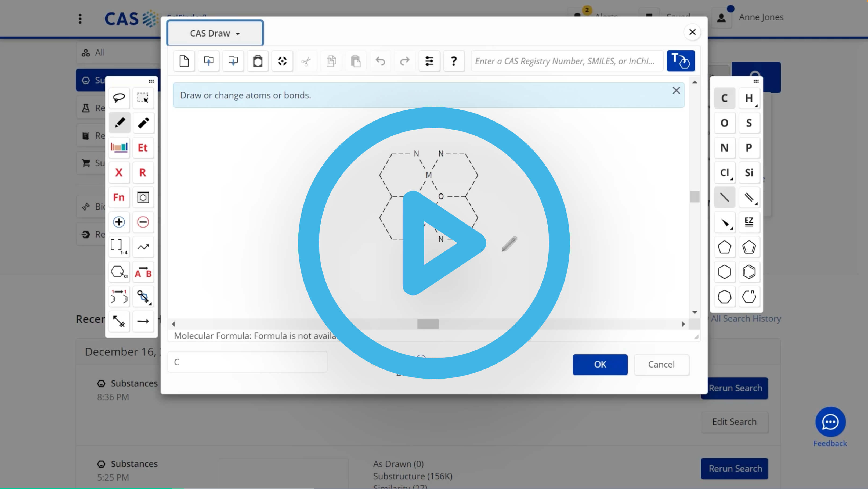Open the help question mark
Image resolution: width=868 pixels, height=489 pixels.
454,61
